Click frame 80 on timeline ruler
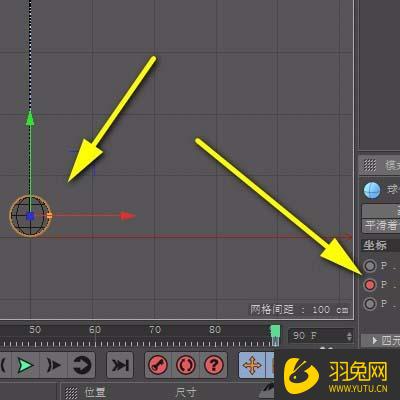The height and width of the screenshot is (400, 400). 215,330
